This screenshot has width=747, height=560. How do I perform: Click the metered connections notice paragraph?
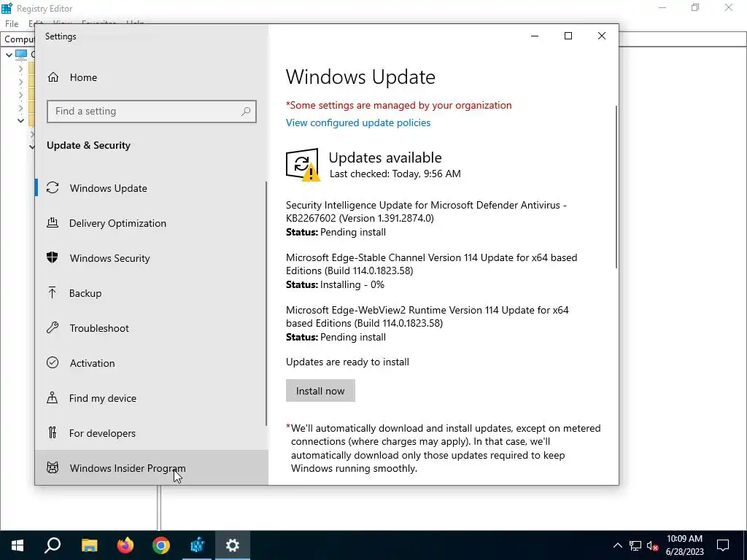coord(443,448)
